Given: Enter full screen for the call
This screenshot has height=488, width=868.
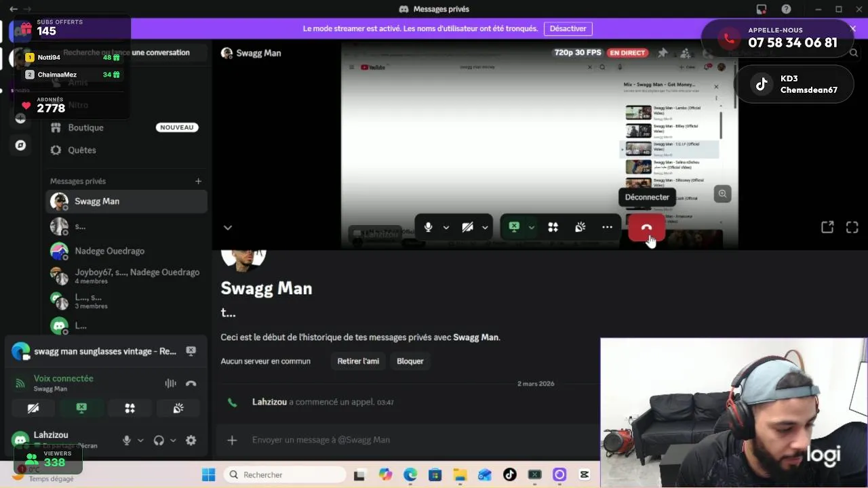Looking at the screenshot, I should tap(852, 228).
